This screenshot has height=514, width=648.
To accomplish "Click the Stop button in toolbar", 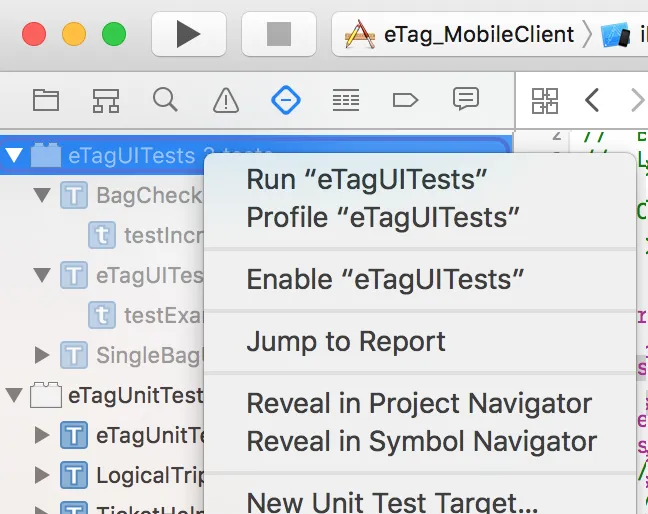I will [x=279, y=35].
